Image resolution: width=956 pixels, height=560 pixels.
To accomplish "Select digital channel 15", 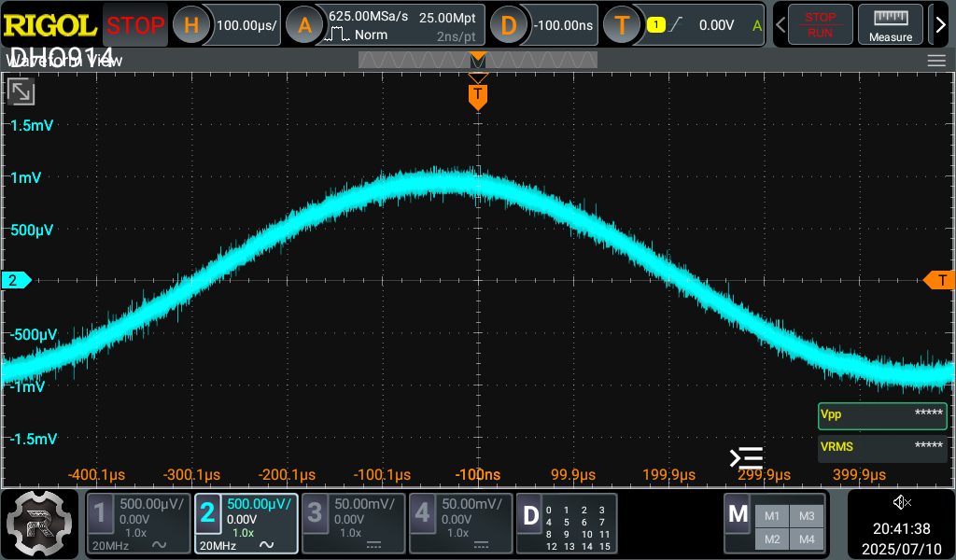I will [604, 547].
